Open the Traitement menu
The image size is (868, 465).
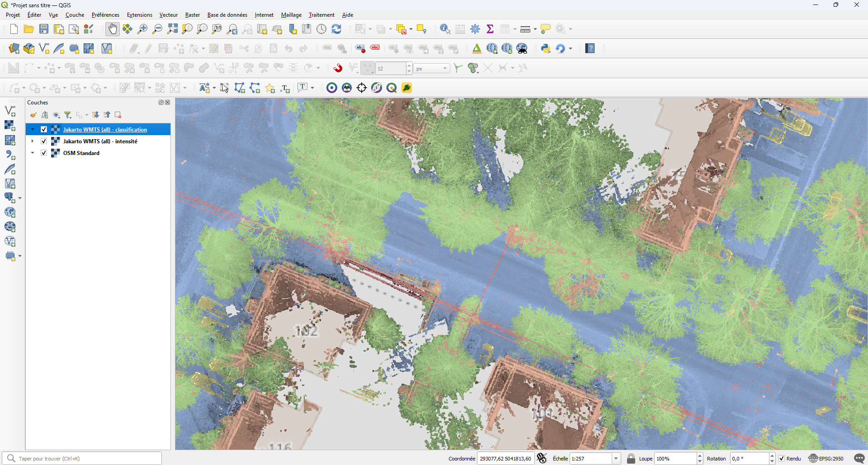click(321, 15)
